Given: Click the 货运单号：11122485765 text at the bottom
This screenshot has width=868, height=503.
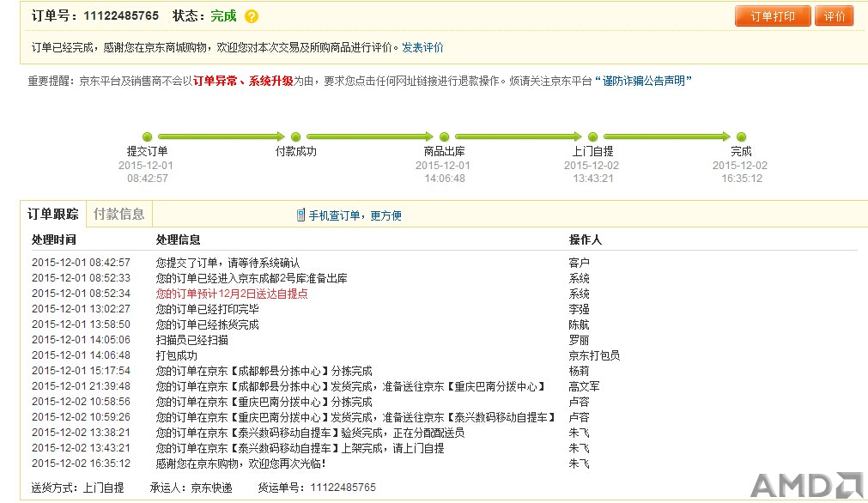Looking at the screenshot, I should point(317,488).
